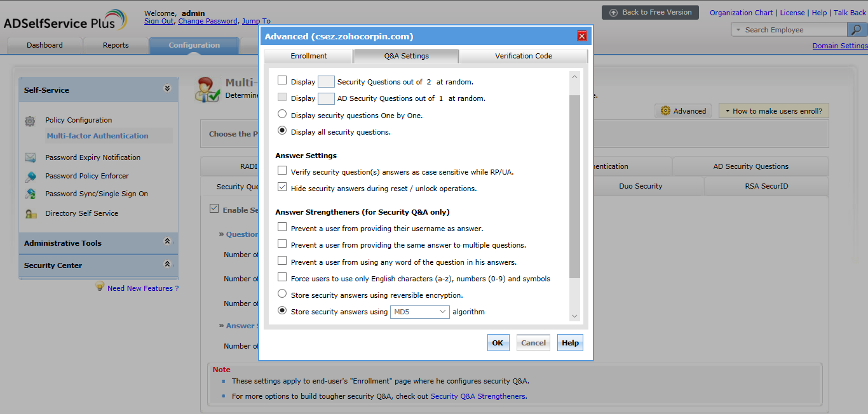
Task: Switch to the Q&A Settings tab
Action: [407, 56]
